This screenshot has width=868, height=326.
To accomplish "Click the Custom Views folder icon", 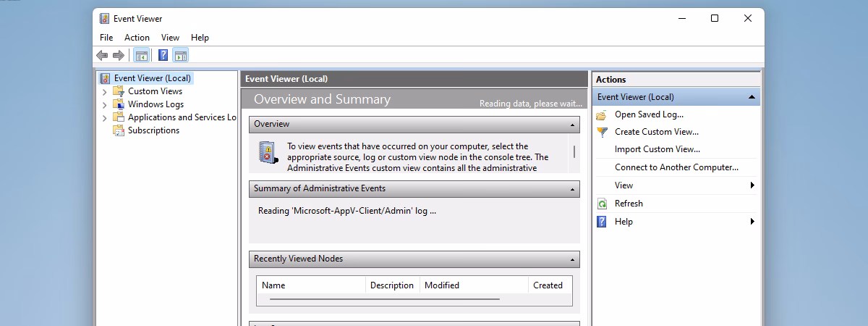I will tap(119, 91).
